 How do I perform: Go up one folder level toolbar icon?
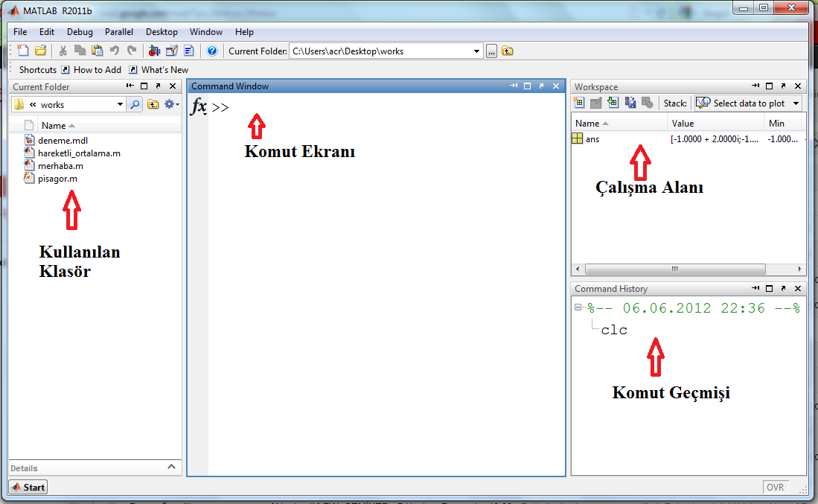click(507, 51)
